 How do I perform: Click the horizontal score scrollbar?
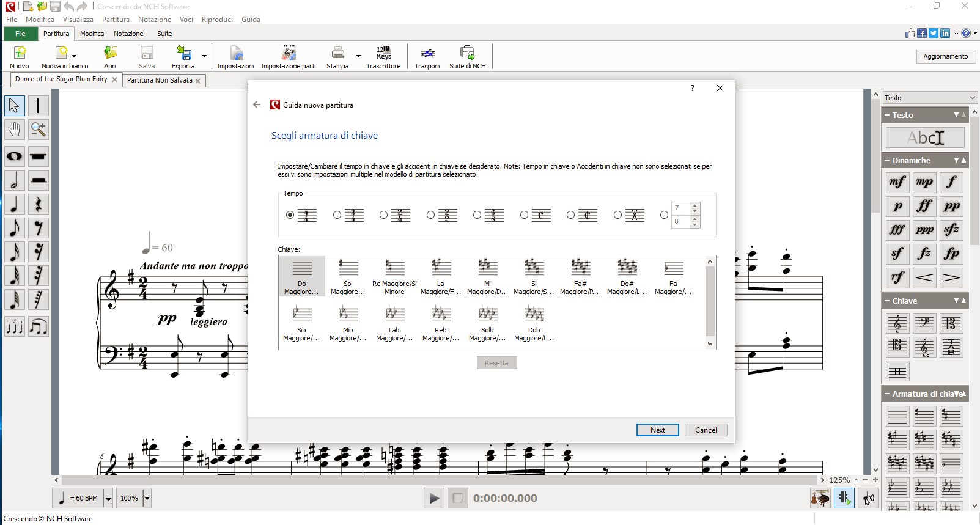click(439, 480)
